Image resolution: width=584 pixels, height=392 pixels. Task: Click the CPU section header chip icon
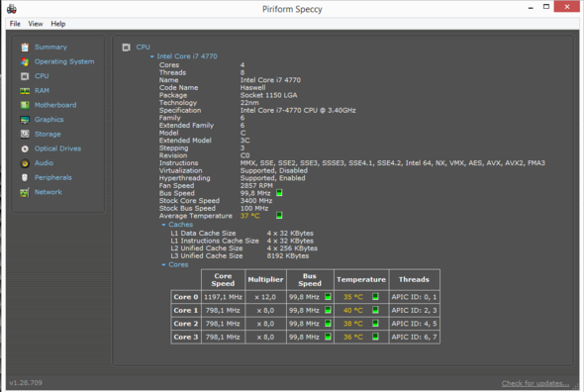pyautogui.click(x=127, y=48)
